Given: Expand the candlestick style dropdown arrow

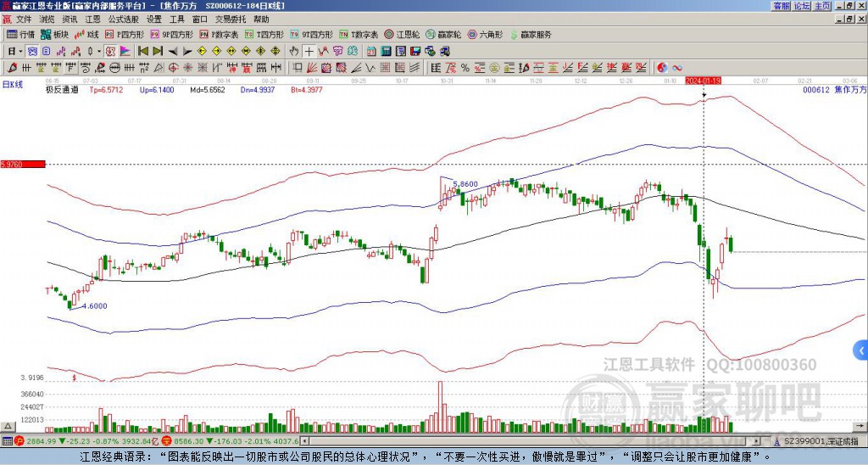Looking at the screenshot, I should tap(100, 51).
